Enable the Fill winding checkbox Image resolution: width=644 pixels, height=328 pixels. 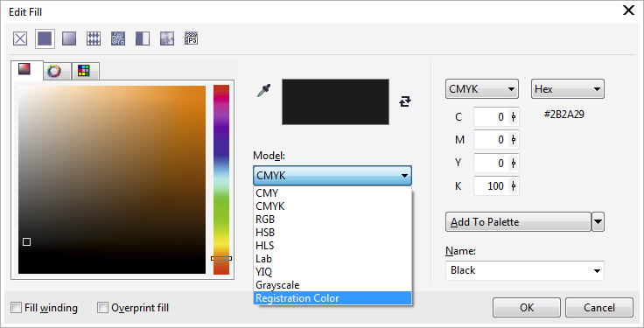(16, 308)
